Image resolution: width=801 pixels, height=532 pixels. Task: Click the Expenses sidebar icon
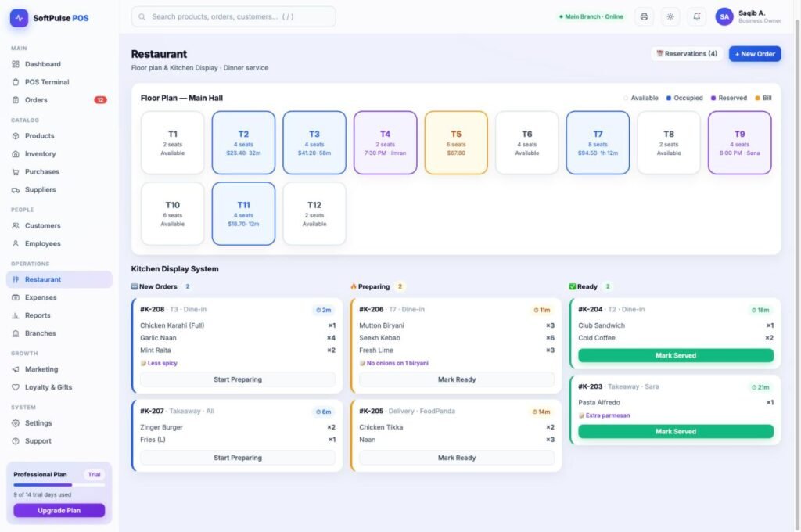(16, 297)
